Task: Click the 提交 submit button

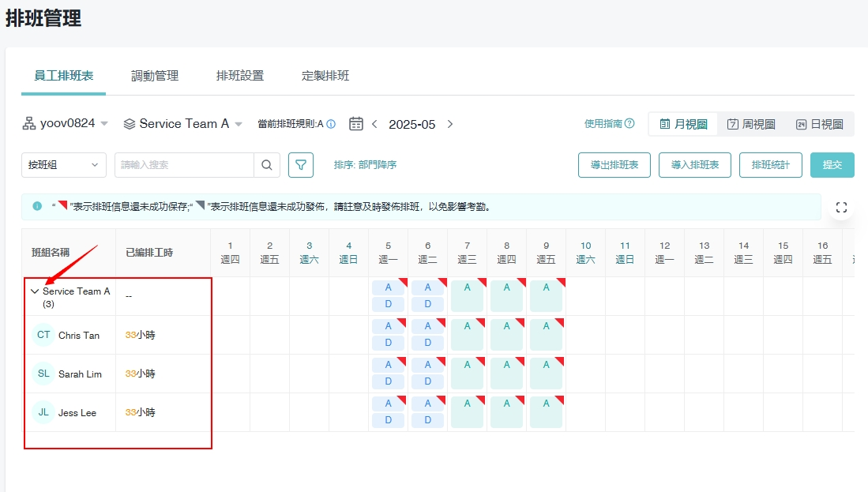Action: tap(832, 165)
